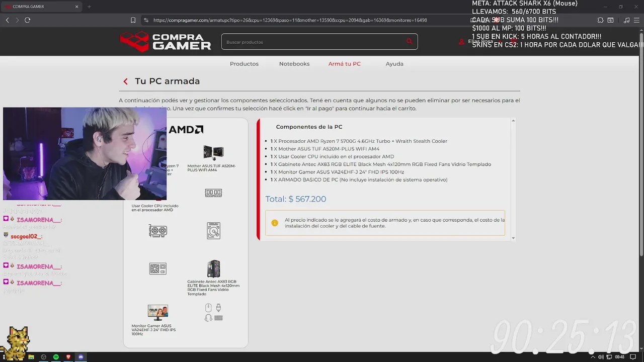
Task: Select the power supply slot icon
Action: (x=158, y=269)
